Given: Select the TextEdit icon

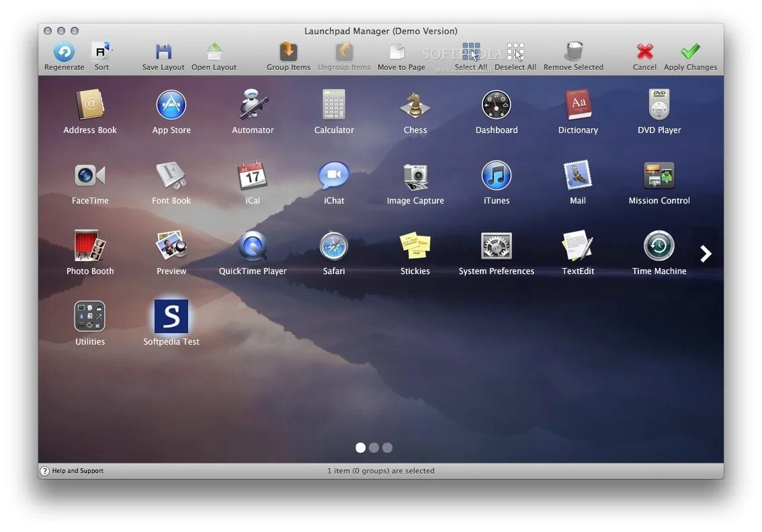Looking at the screenshot, I should [x=578, y=245].
